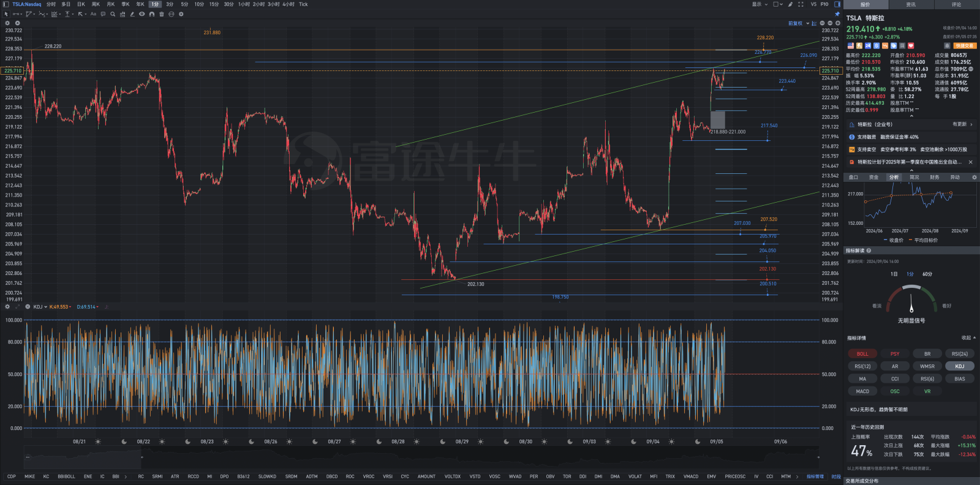980x485 pixels.
Task: Switch to 财务 sub-tab
Action: pos(935,178)
